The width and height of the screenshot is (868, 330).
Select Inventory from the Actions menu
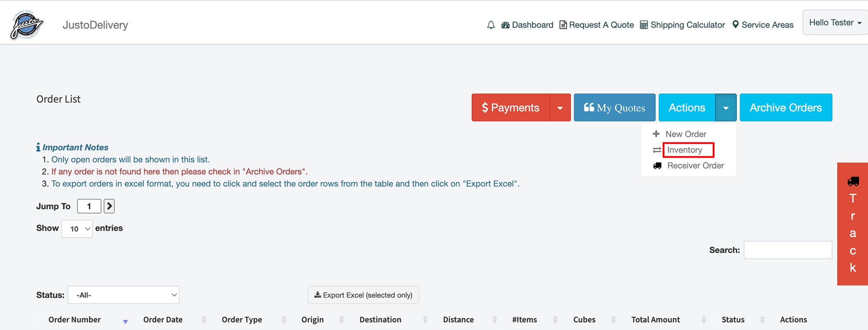pyautogui.click(x=685, y=150)
